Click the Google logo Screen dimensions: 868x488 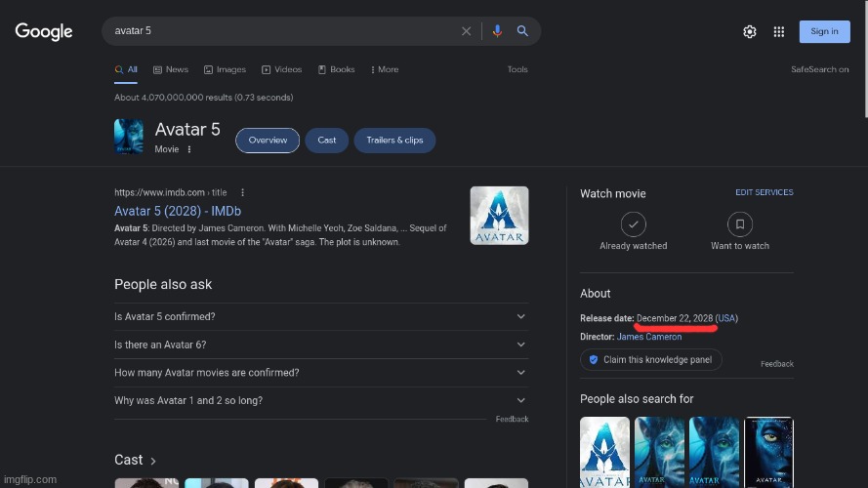click(44, 31)
